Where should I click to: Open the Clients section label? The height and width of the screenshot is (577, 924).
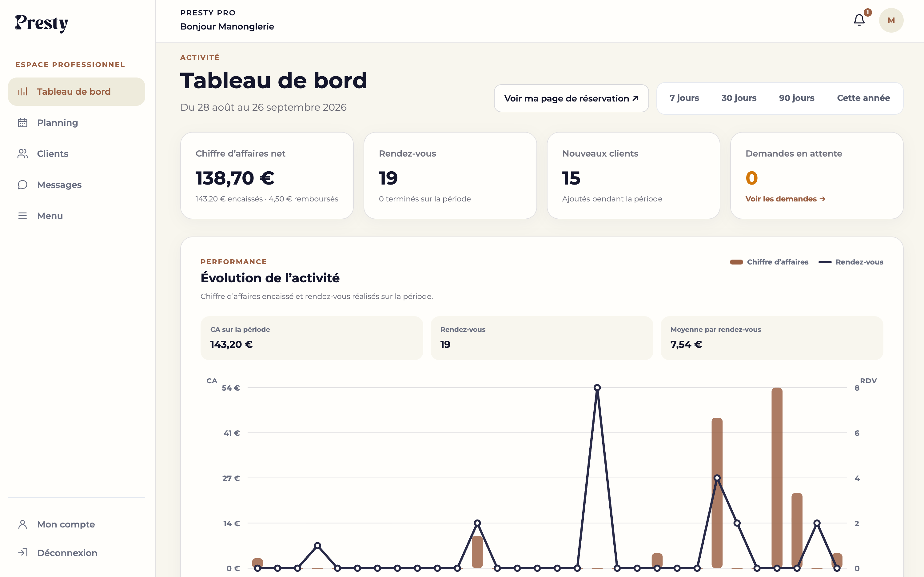[x=53, y=154]
